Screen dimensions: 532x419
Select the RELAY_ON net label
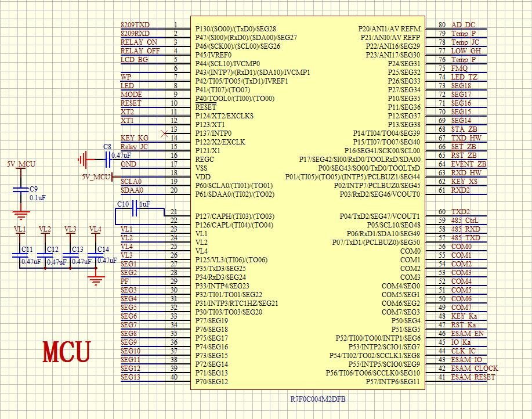[139, 42]
